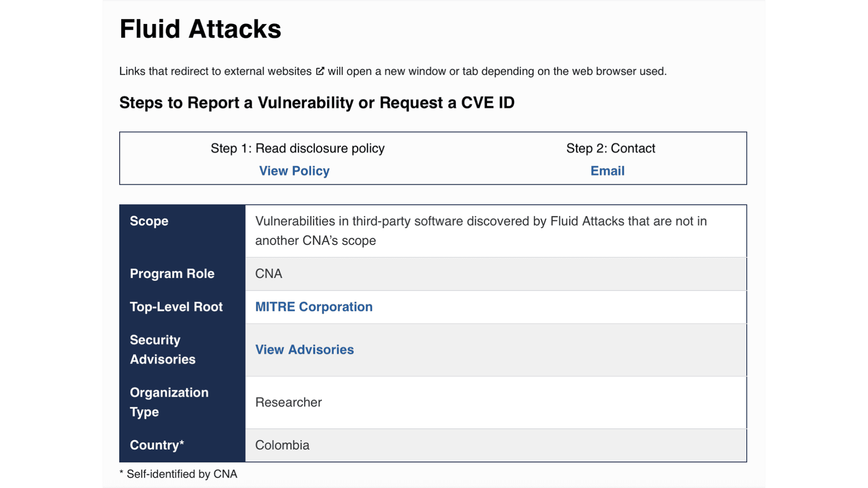Click the Country* row label
The image size is (868, 488).
click(157, 445)
